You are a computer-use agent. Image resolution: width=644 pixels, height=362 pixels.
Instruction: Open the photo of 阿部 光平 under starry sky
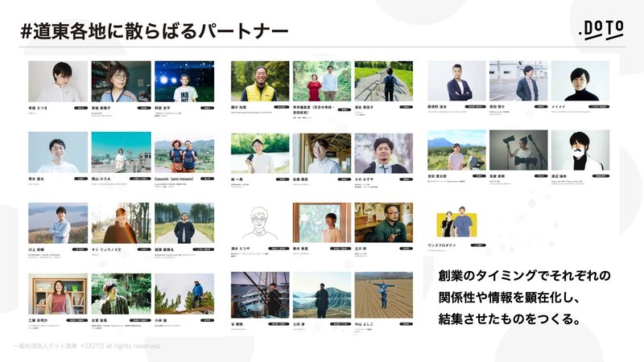click(184, 81)
